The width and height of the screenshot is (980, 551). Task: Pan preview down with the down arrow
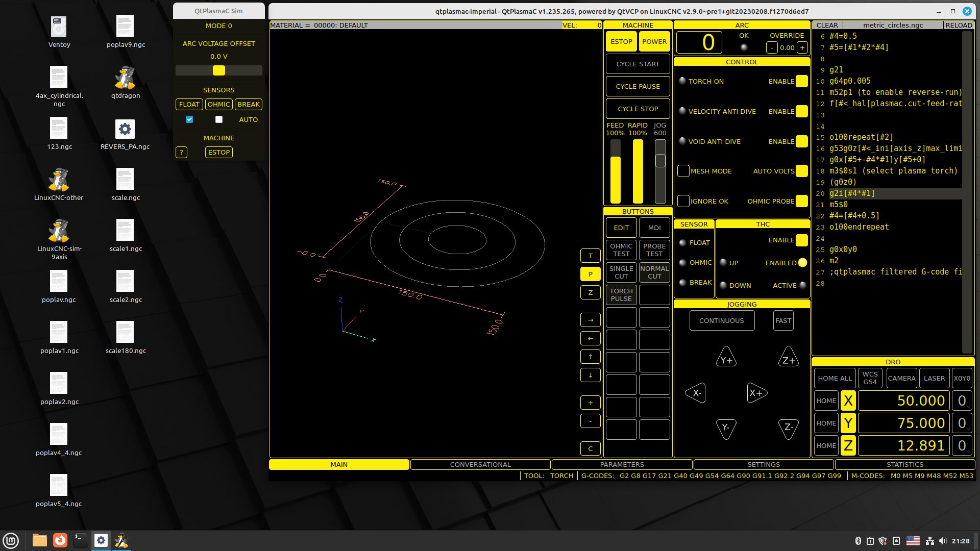pos(590,375)
